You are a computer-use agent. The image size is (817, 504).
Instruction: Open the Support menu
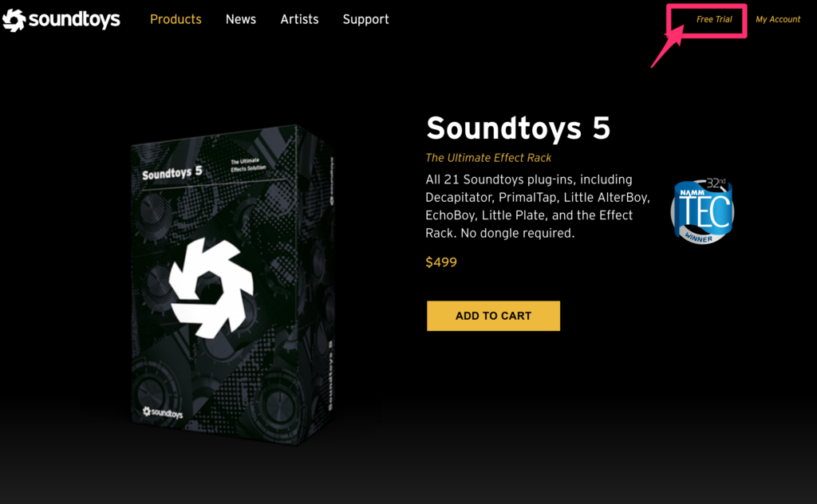tap(365, 20)
